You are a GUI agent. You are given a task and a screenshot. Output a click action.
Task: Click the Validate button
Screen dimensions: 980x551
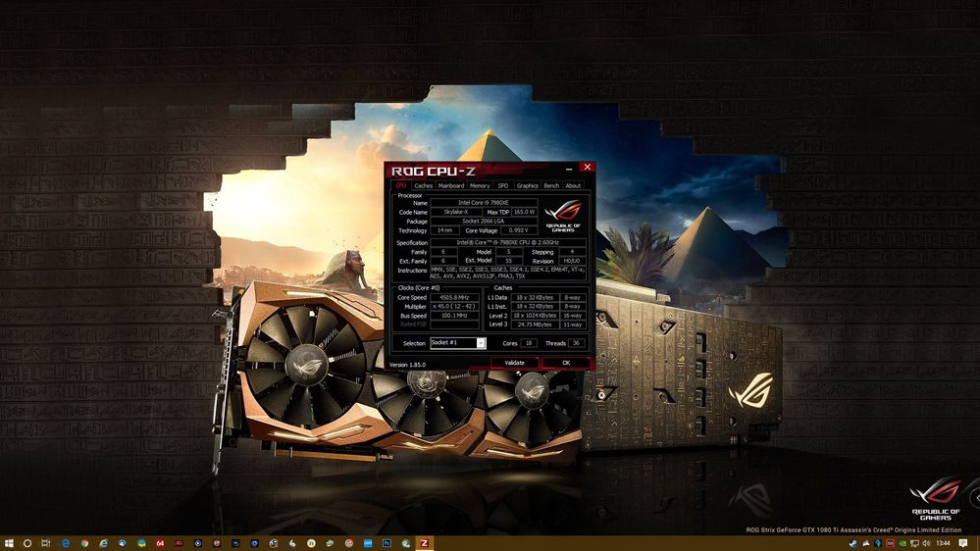[x=514, y=363]
